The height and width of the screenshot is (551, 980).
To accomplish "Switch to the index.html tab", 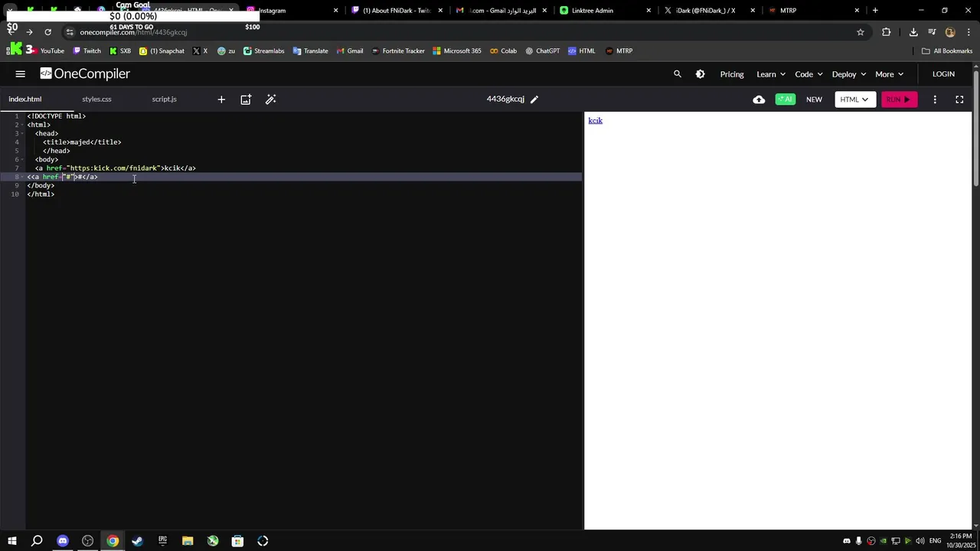I will tap(25, 99).
